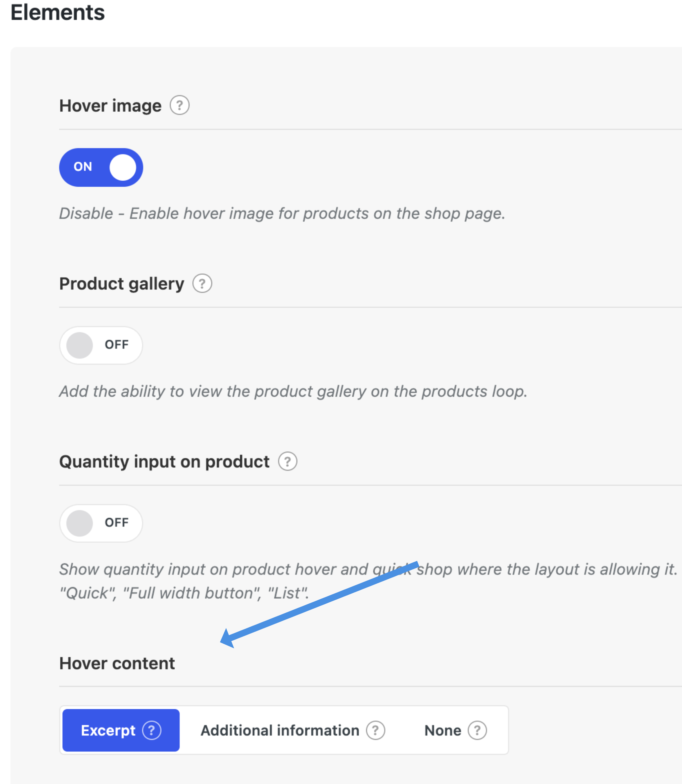The width and height of the screenshot is (682, 784).
Task: Set hover content to None
Action: click(x=455, y=730)
